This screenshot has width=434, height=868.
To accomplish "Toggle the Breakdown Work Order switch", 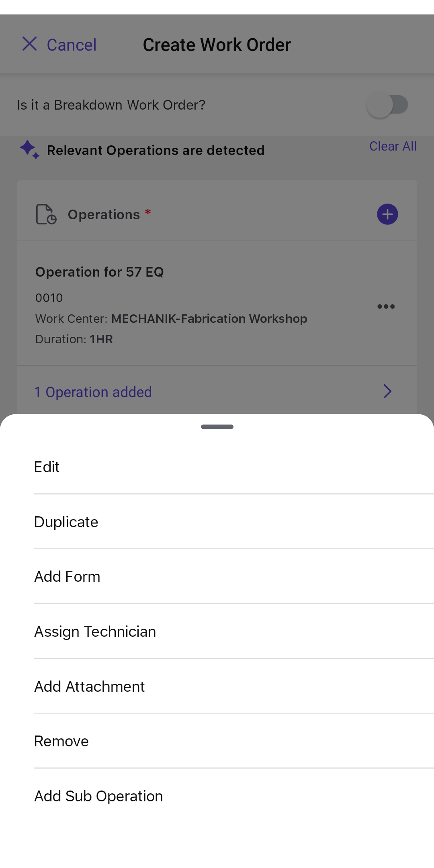I will pos(387,105).
